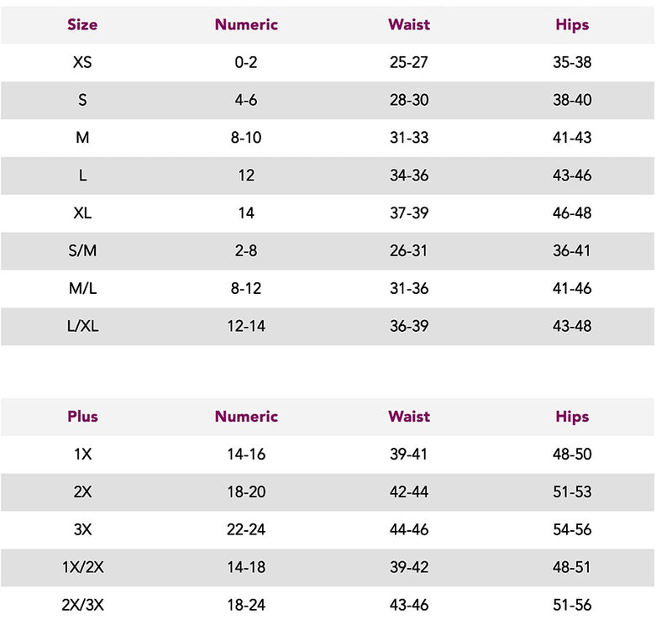Click the Size column header
The image size is (672, 636).
pos(82,24)
